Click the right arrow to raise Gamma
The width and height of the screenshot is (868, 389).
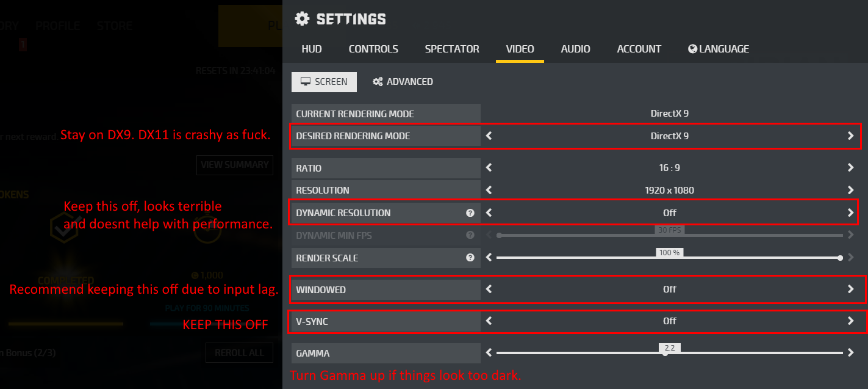pyautogui.click(x=850, y=353)
